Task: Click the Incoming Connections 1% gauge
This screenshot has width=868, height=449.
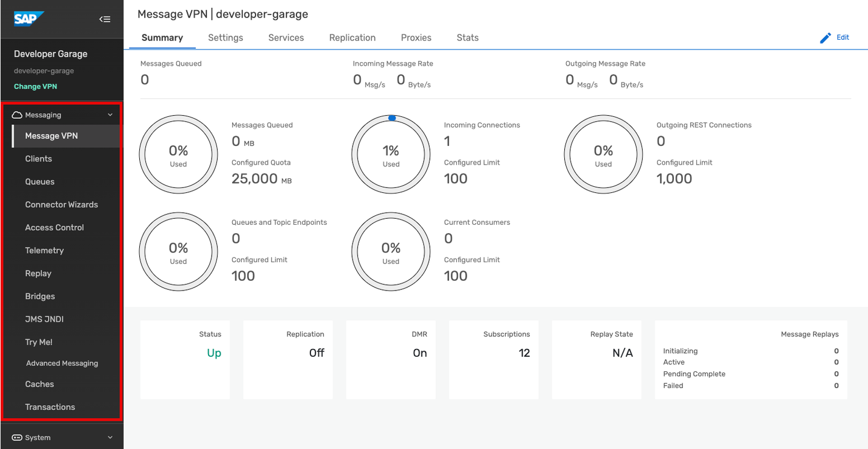Action: [391, 155]
